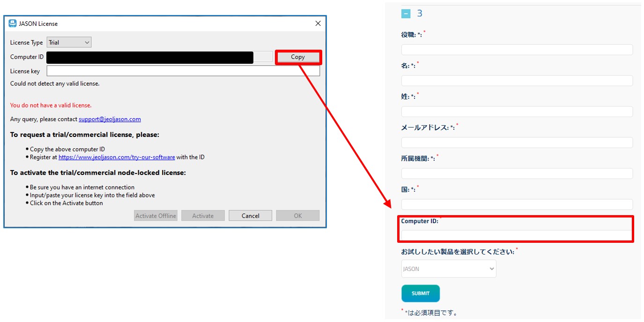This screenshot has width=644, height=322.
Task: Click the JASON application icon in title bar
Action: click(x=13, y=23)
